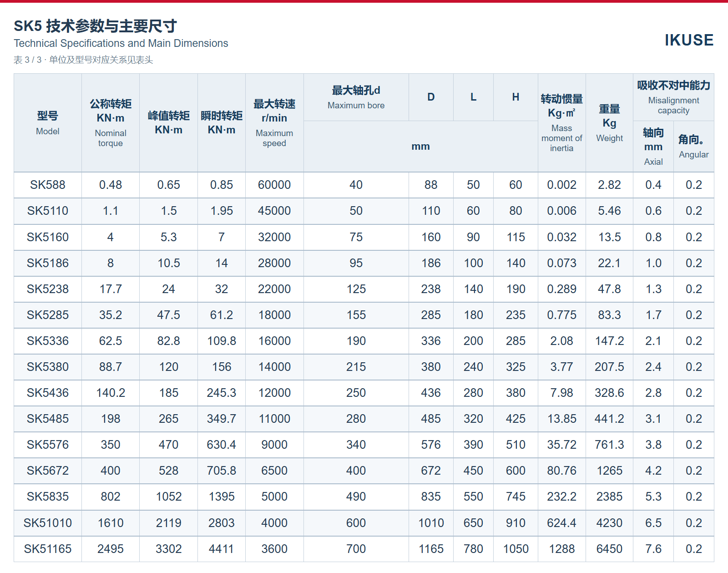This screenshot has height=573, width=728.
Task: Click the 瞬时转矩 column header
Action: pos(222,123)
